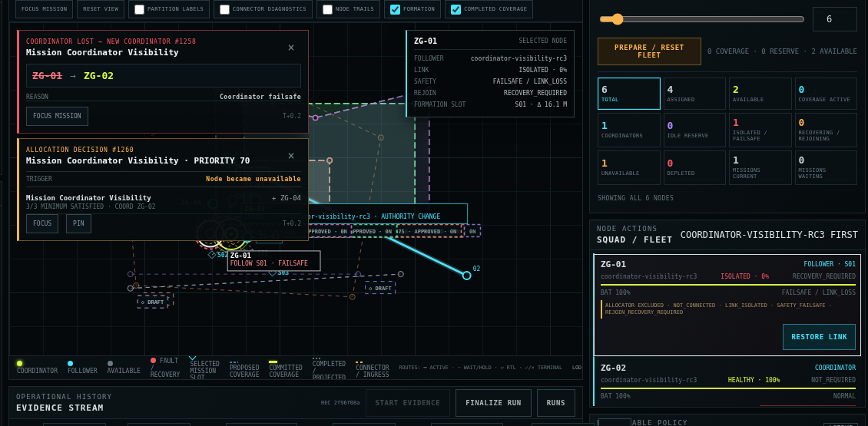Viewport: 868px width, 426px height.
Task: Dismiss the Allocation Decision #1260 card
Action: tap(291, 156)
